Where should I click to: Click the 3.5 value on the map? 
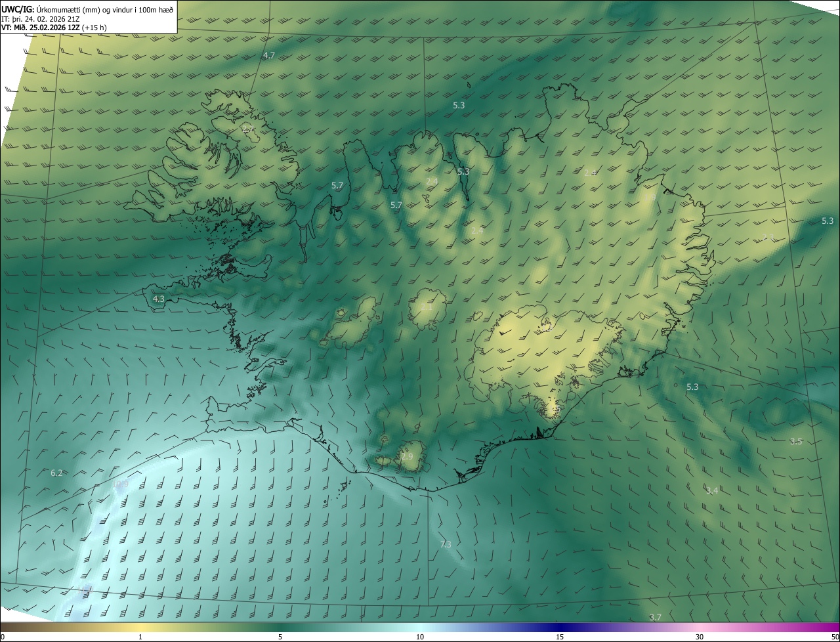coord(796,441)
